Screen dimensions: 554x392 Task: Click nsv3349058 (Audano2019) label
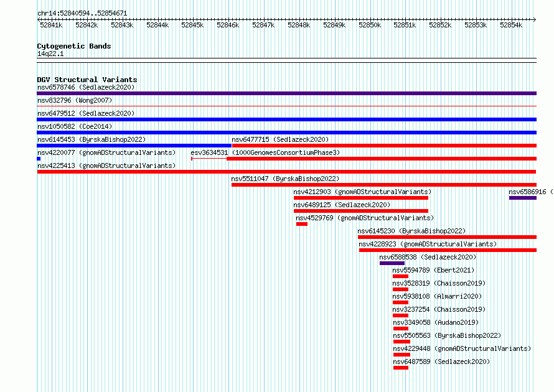(x=436, y=322)
